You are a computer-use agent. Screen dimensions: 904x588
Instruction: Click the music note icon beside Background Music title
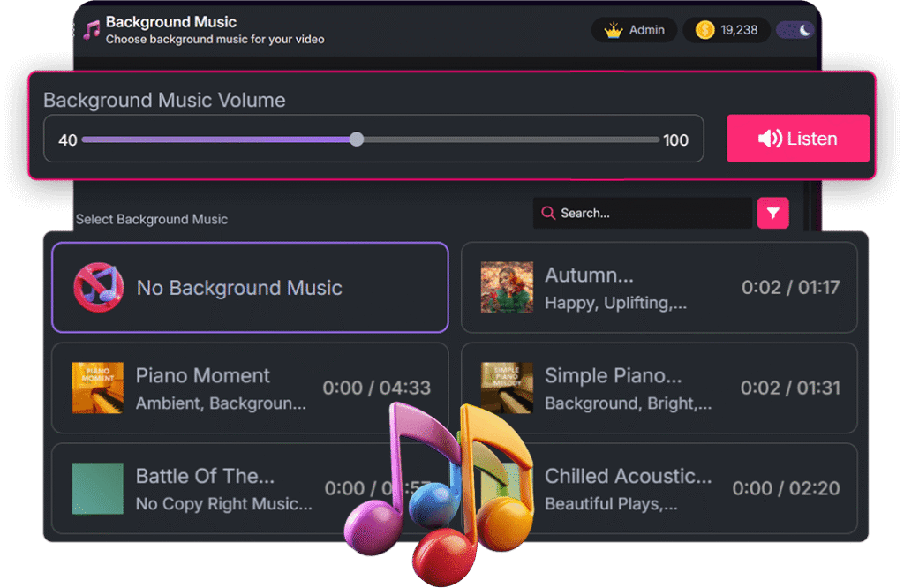[91, 30]
